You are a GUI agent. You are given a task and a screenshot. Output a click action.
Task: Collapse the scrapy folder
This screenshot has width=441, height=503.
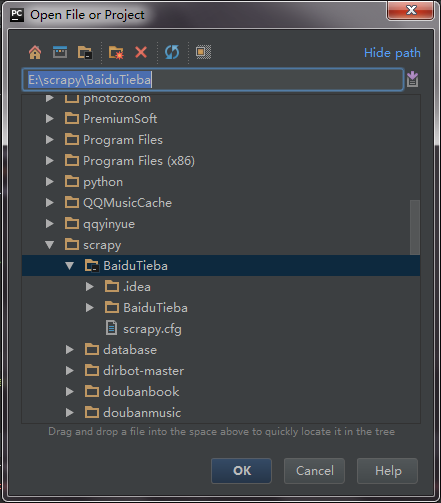point(50,245)
